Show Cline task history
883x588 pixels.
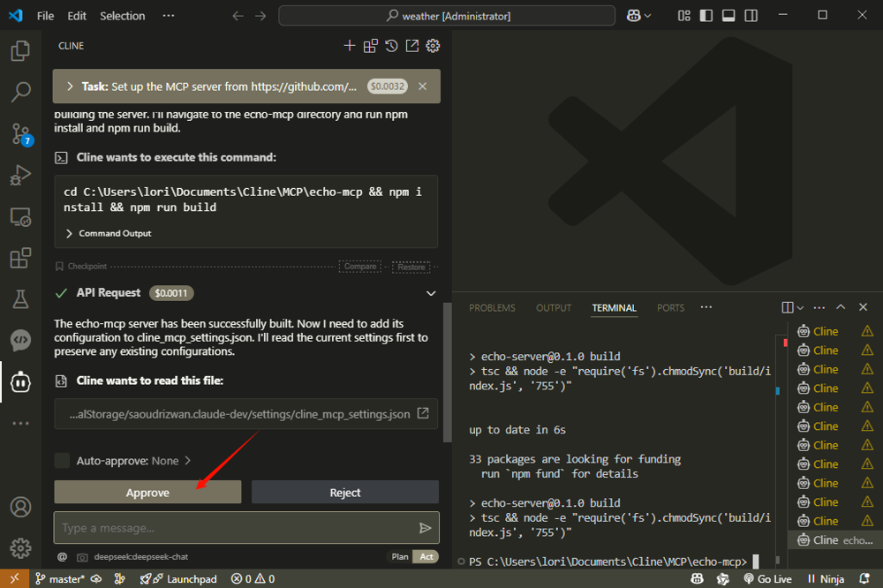pyautogui.click(x=391, y=46)
